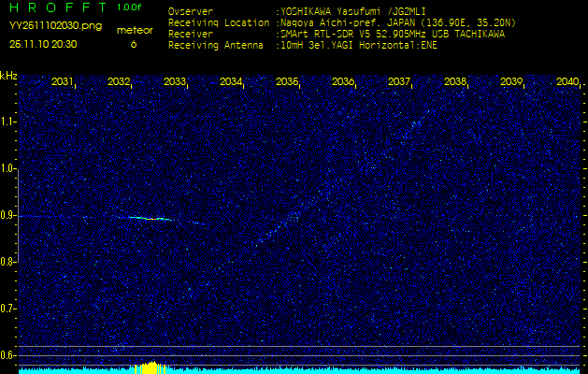This screenshot has width=588, height=374.
Task: Click the 2035 time marker
Action: coord(287,81)
